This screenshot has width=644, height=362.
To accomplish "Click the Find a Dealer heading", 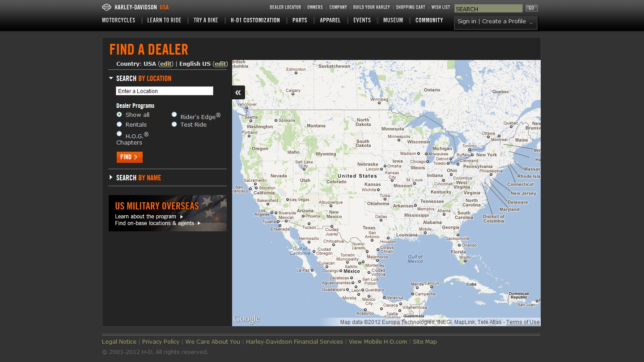I will [x=149, y=49].
